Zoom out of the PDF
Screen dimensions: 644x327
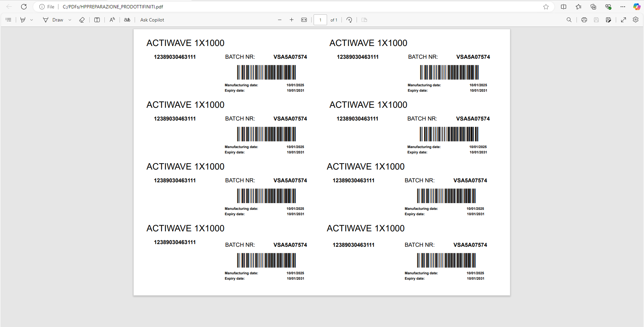pyautogui.click(x=280, y=20)
